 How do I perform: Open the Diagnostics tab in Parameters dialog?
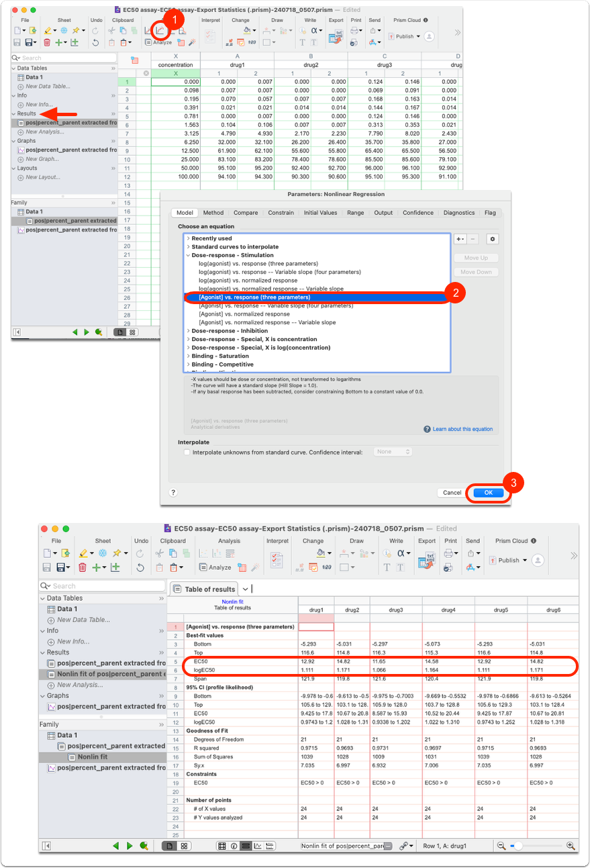click(459, 213)
